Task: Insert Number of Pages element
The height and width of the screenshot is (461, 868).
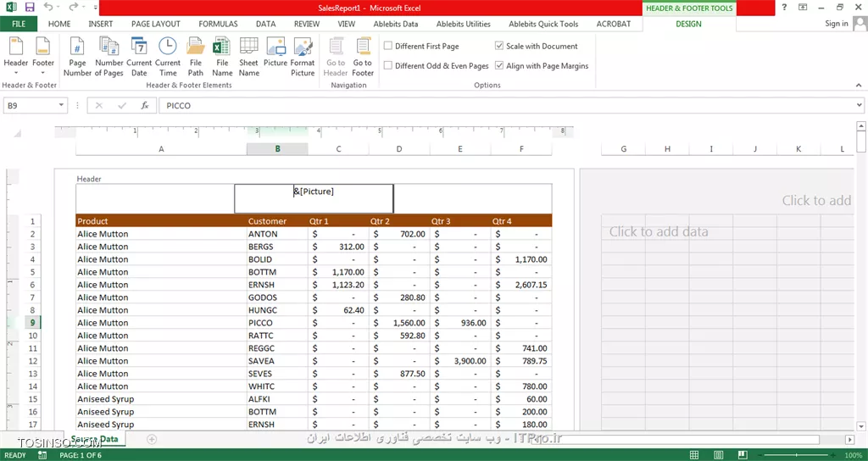Action: [x=109, y=57]
